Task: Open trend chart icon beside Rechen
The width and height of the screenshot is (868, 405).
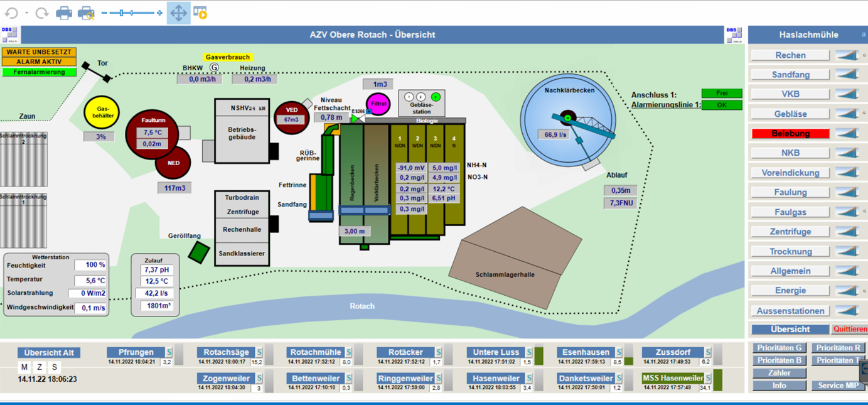Action: (847, 55)
